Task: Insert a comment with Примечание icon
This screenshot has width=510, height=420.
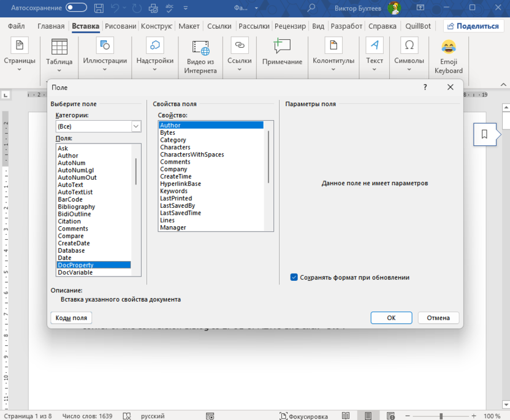Action: coord(282,47)
